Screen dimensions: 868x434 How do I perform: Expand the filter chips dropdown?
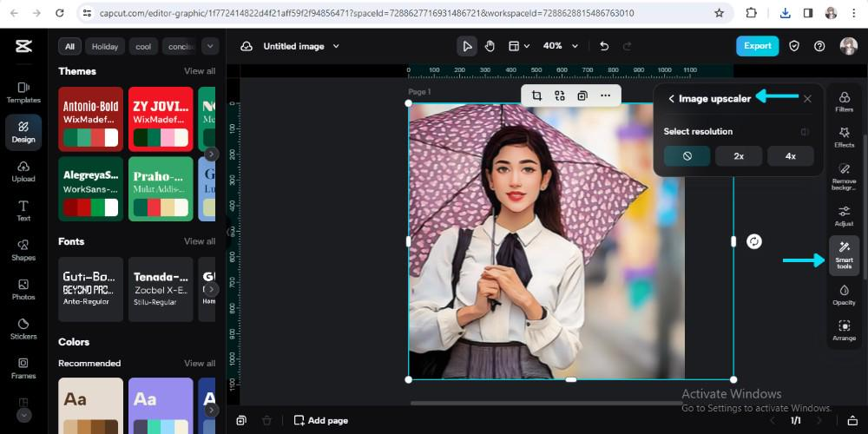tap(210, 47)
